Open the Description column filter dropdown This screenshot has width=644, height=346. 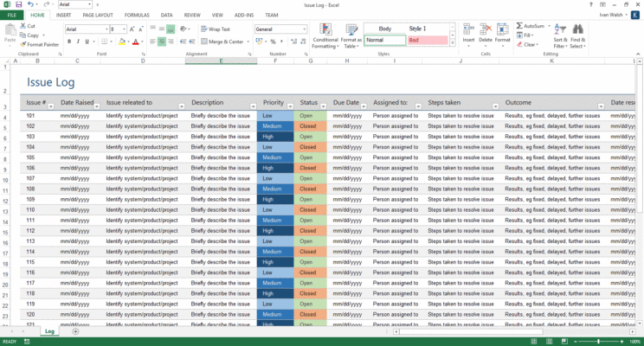click(x=254, y=106)
